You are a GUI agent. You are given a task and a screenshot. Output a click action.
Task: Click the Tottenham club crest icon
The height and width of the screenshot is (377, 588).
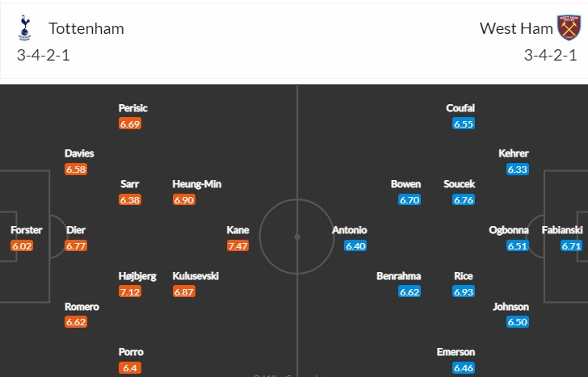point(24,28)
